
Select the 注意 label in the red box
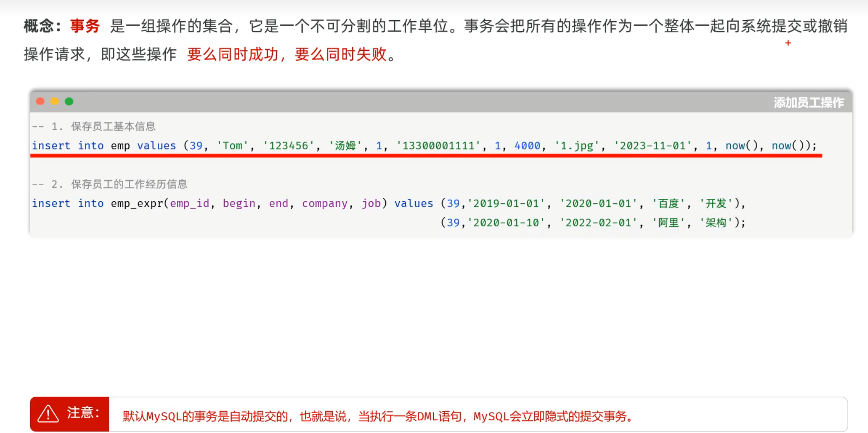tap(83, 413)
